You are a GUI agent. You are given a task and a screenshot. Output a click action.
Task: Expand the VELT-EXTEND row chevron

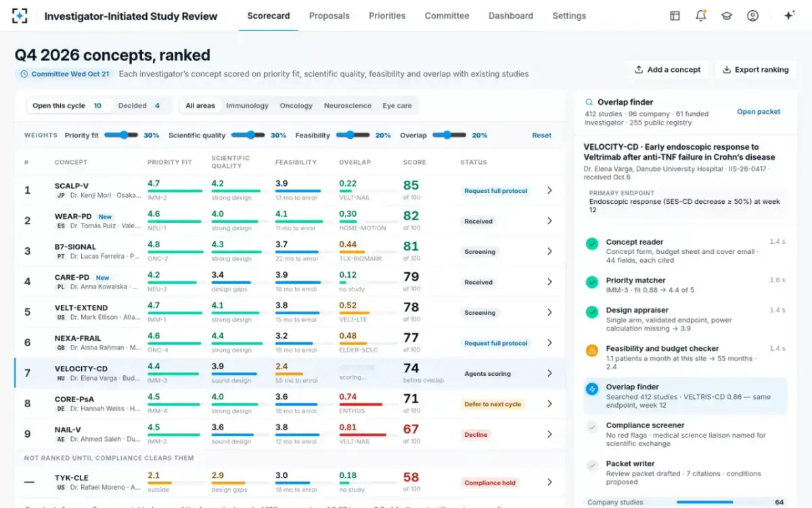pos(549,312)
